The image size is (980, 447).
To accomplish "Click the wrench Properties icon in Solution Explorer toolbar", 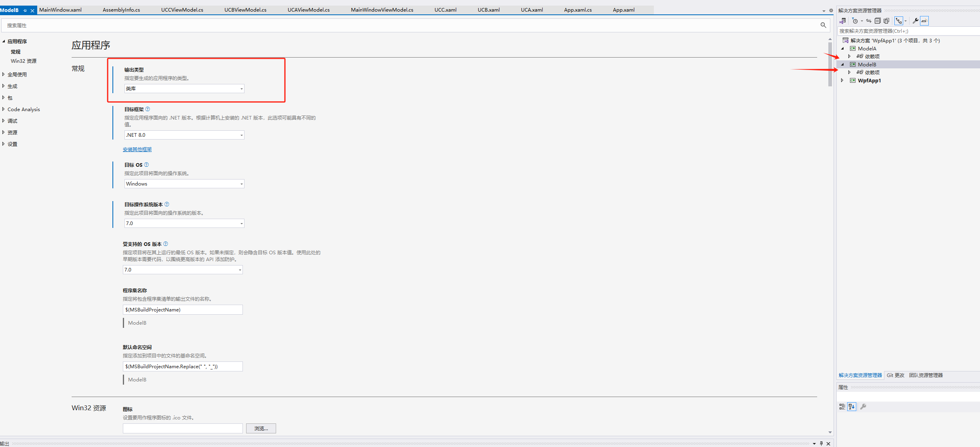I will pyautogui.click(x=915, y=21).
